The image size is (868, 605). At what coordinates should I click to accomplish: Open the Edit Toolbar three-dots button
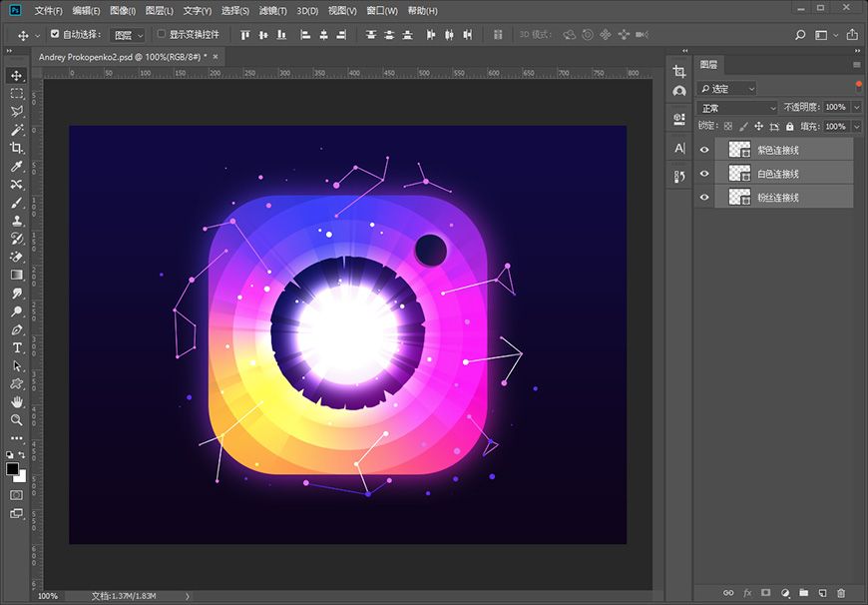[17, 438]
